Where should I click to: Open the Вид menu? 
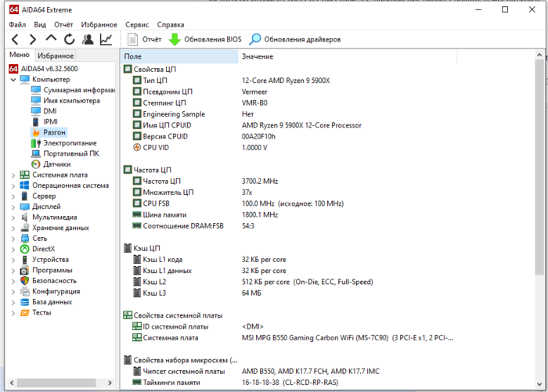click(40, 25)
